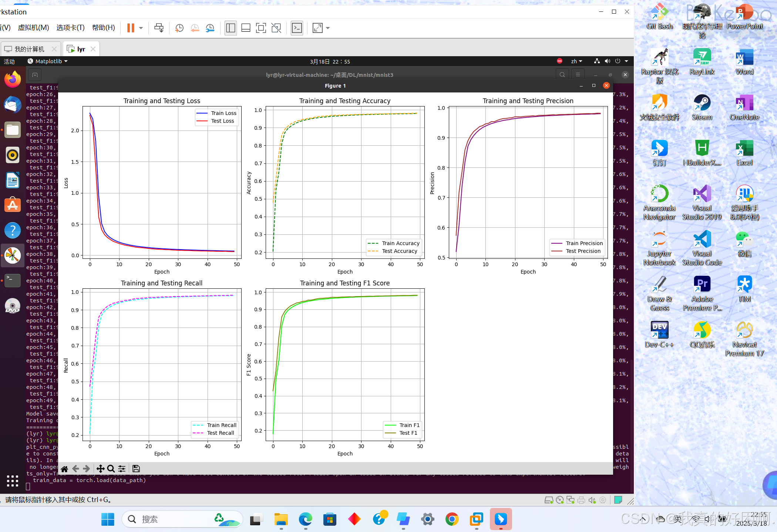Click the send Ctrl+Alt+Del toolbar icon

click(159, 28)
